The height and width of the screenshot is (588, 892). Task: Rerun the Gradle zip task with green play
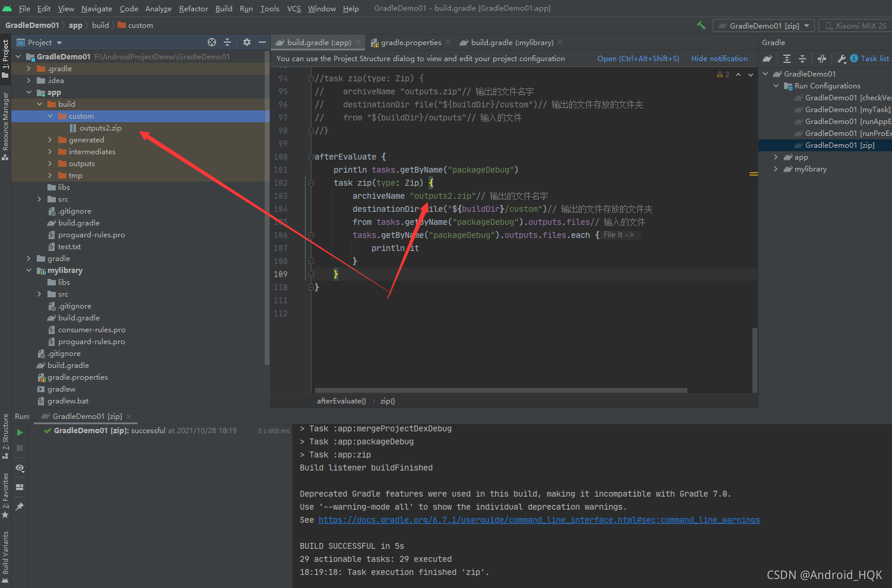pyautogui.click(x=20, y=433)
